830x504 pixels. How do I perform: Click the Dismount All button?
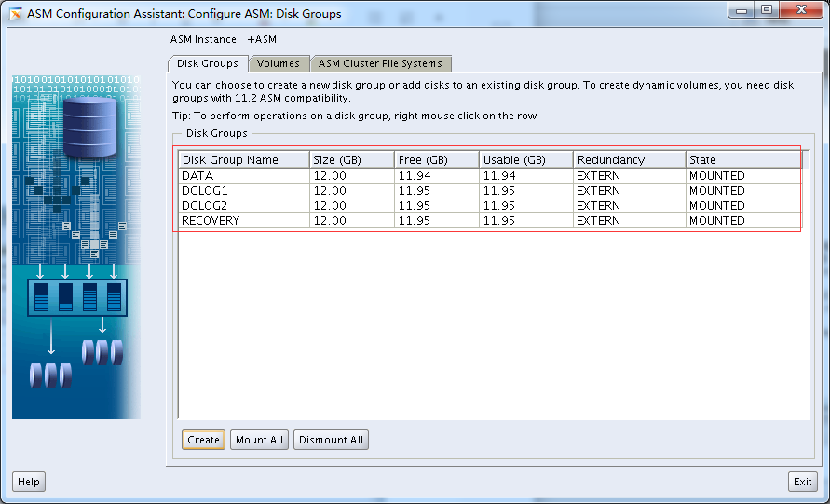pyautogui.click(x=331, y=440)
